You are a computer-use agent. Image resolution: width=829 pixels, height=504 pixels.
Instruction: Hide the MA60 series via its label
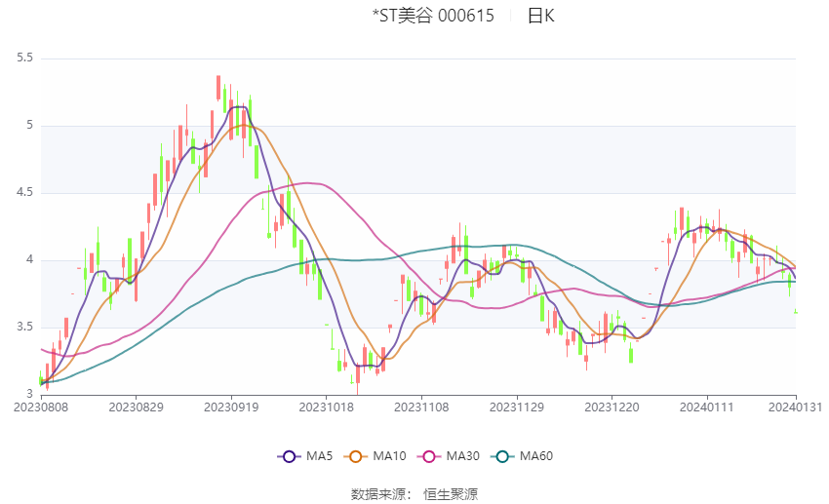point(536,456)
